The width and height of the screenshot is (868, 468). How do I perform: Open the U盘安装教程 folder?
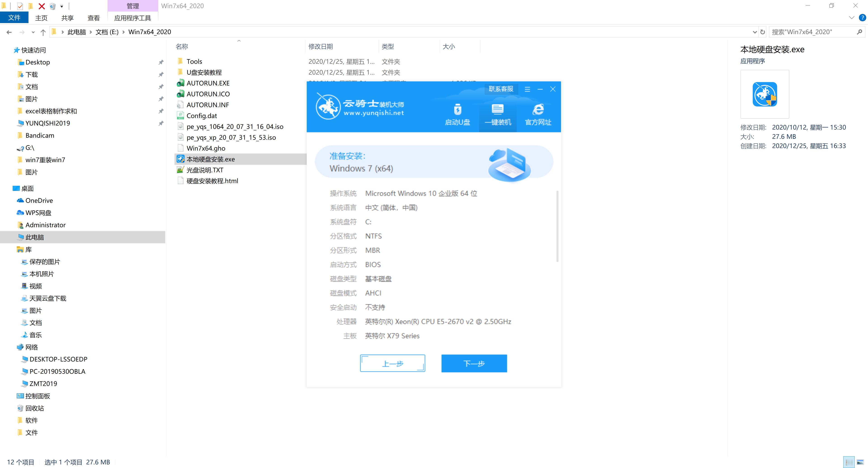(x=205, y=72)
